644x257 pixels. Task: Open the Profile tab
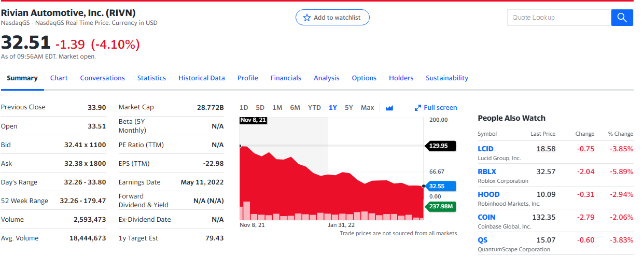[x=248, y=78]
